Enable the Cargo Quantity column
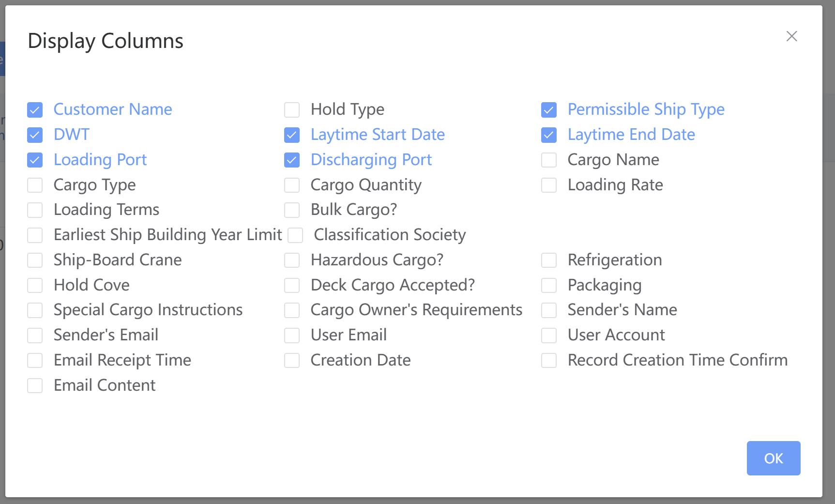Screen dimensions: 835x504 pos(292,185)
